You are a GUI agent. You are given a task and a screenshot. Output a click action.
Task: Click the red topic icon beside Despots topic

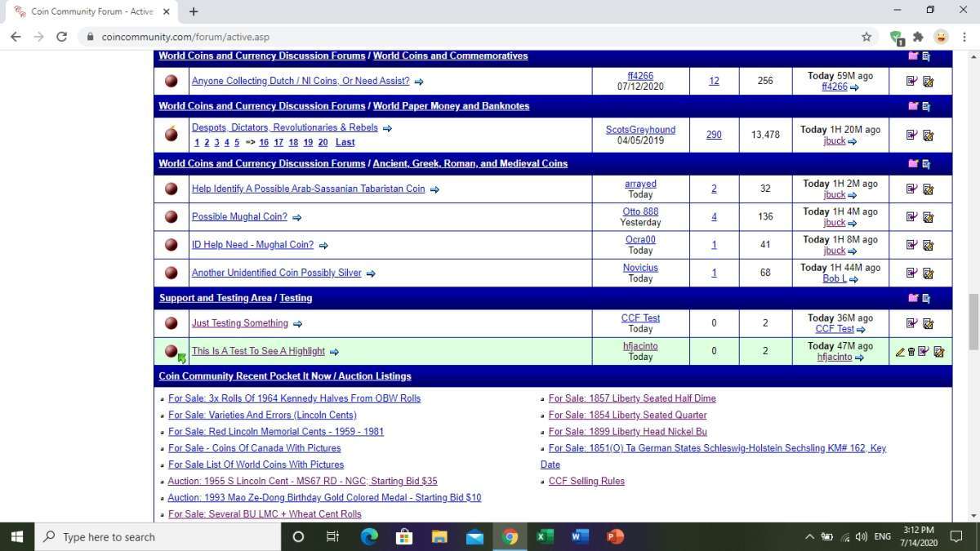(x=171, y=134)
